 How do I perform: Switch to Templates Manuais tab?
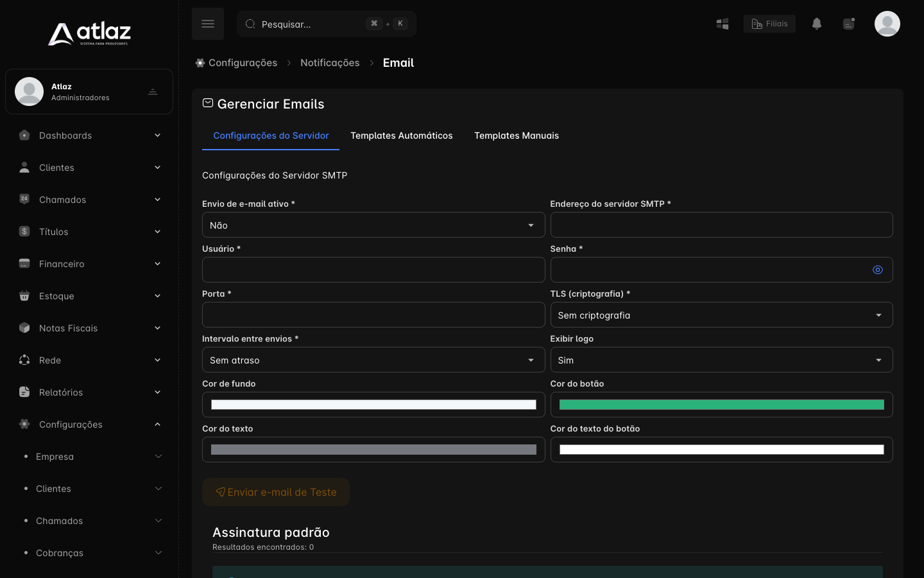[x=517, y=136]
